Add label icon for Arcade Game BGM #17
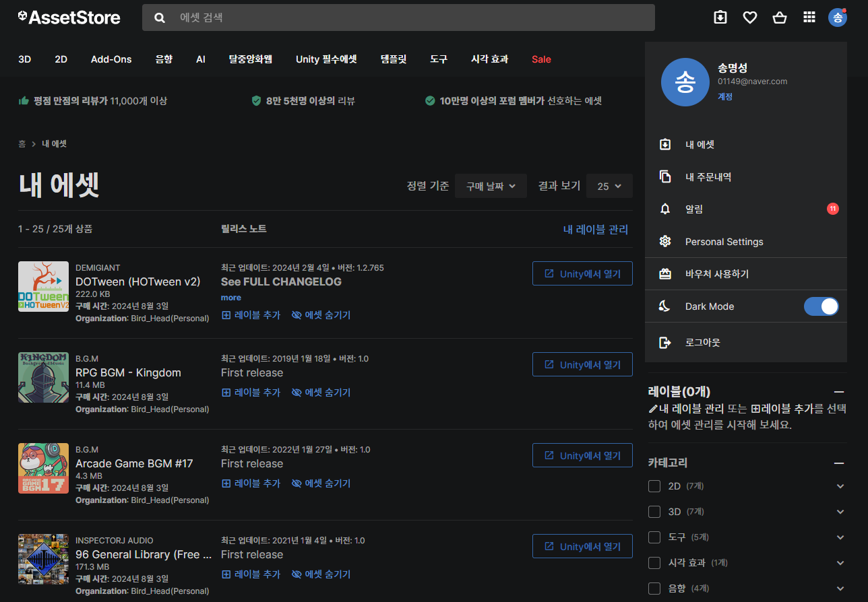Screen dimensions: 868x602 pyautogui.click(x=226, y=483)
